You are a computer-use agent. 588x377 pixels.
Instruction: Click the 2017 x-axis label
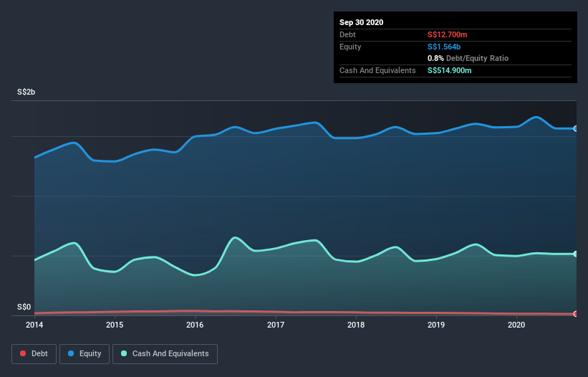[276, 325]
